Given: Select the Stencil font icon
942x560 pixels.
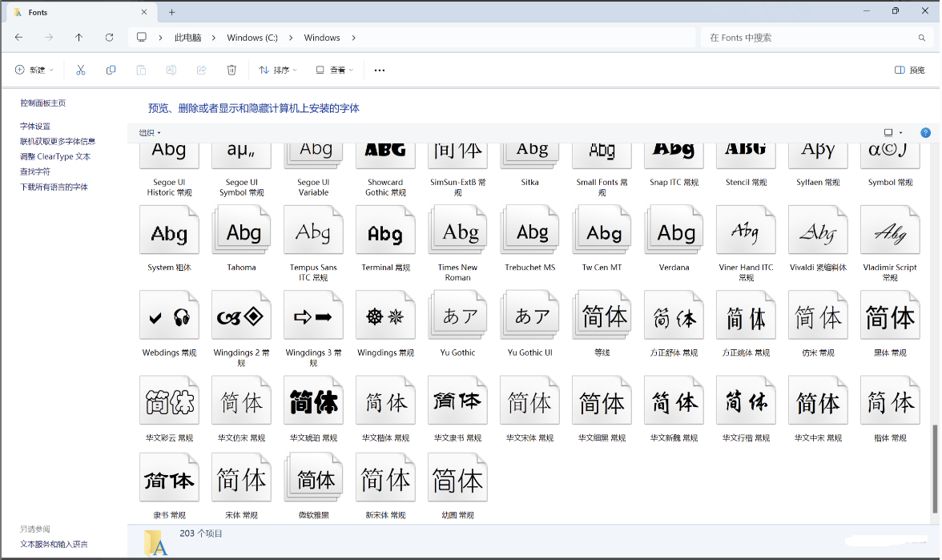Looking at the screenshot, I should [x=747, y=156].
